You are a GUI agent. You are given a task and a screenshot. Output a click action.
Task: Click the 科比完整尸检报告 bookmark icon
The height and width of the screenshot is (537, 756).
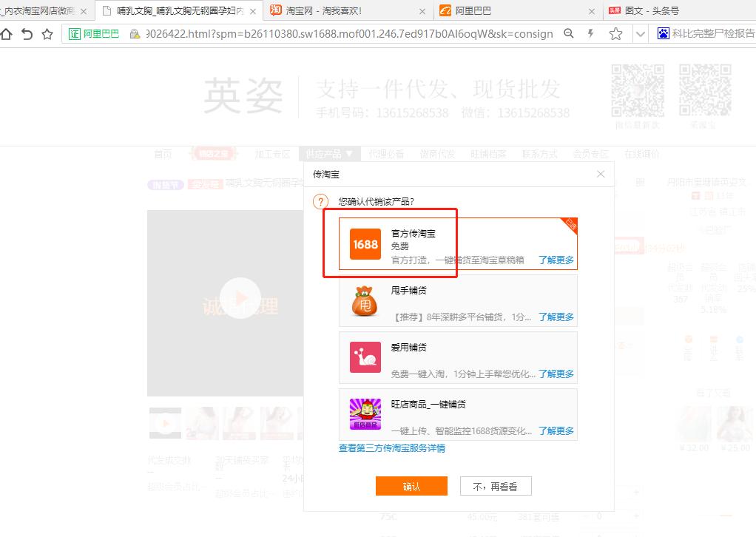(662, 33)
